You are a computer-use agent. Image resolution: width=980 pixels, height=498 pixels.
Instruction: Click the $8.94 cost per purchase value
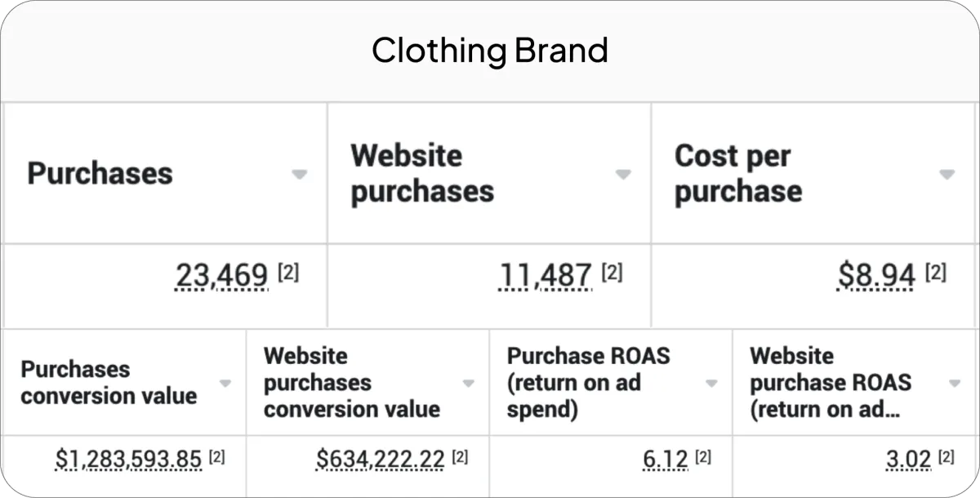pos(876,276)
